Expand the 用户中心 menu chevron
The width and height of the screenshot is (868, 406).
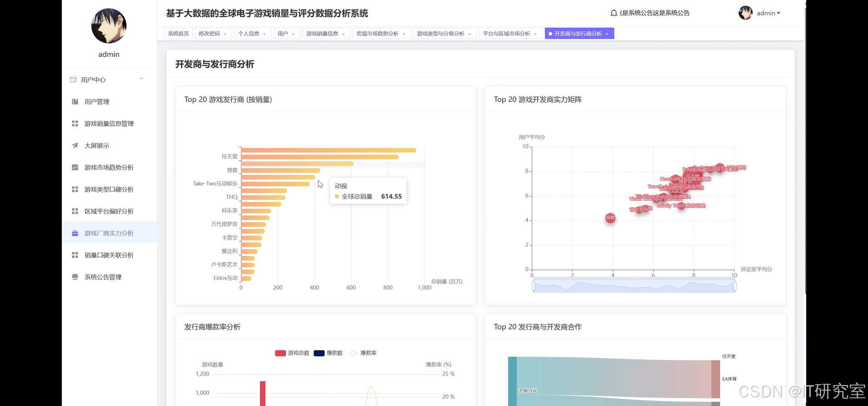click(x=141, y=79)
